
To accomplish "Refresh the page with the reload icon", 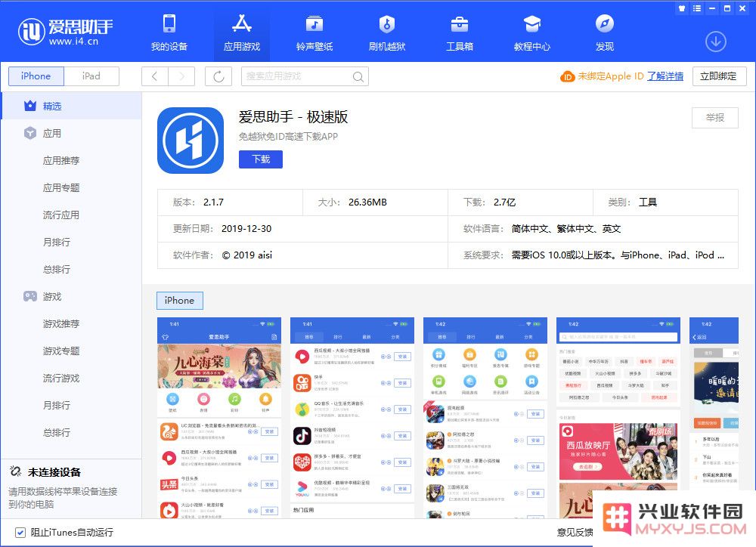I will click(x=218, y=76).
